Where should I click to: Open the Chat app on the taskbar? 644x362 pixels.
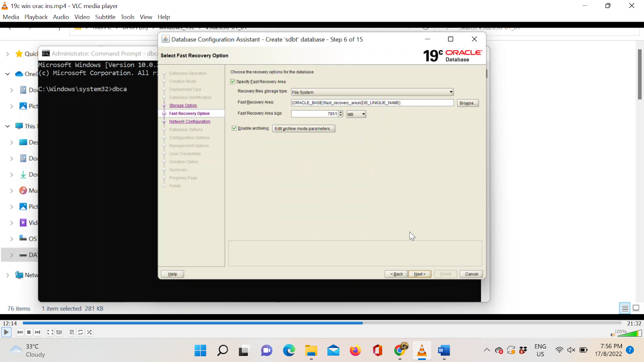click(x=266, y=350)
